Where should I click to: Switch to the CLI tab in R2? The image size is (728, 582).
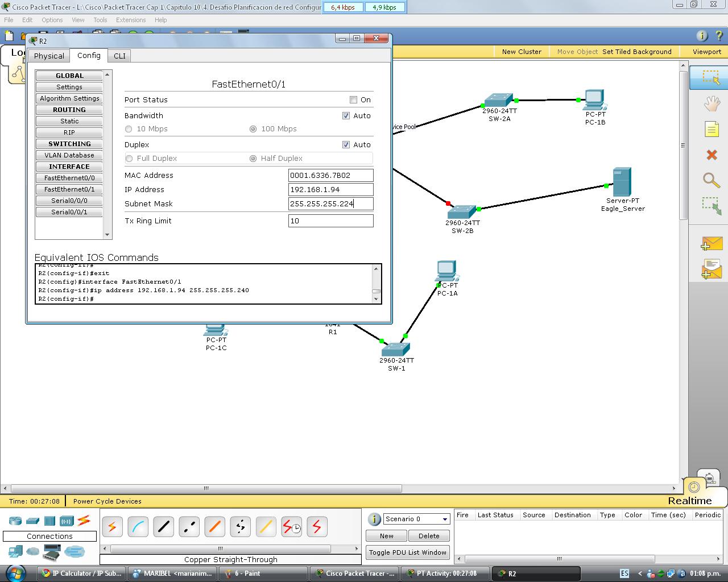[x=119, y=56]
